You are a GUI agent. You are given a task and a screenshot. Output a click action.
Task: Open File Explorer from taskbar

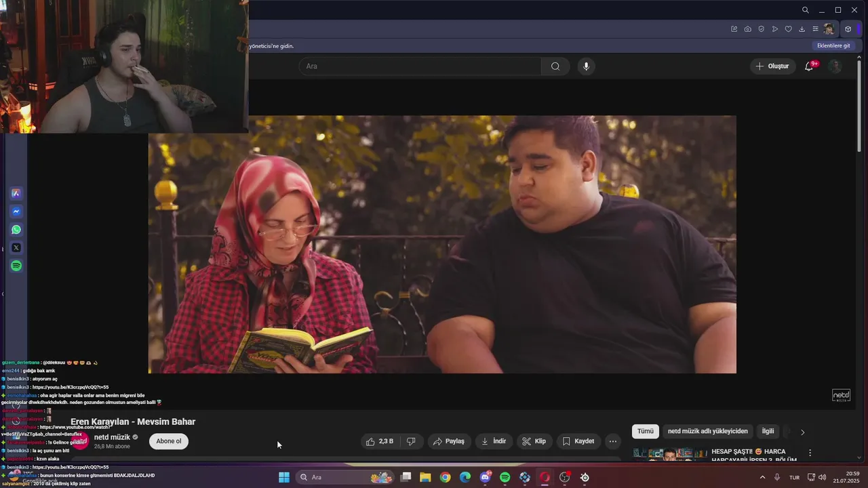click(x=425, y=477)
